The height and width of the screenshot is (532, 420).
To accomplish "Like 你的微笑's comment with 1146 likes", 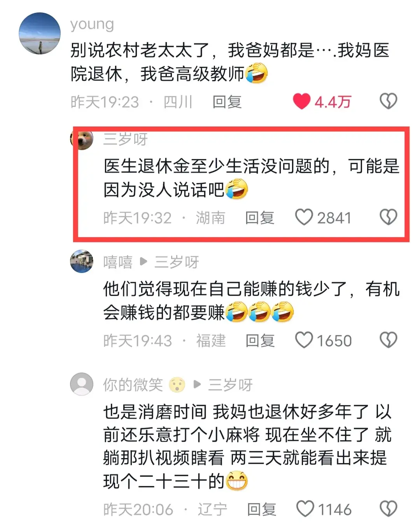I will point(305,509).
